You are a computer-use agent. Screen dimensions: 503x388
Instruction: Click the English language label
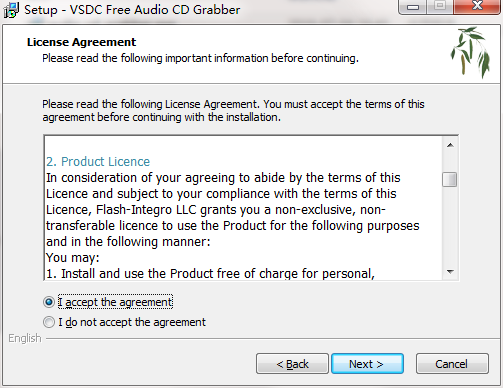point(25,338)
